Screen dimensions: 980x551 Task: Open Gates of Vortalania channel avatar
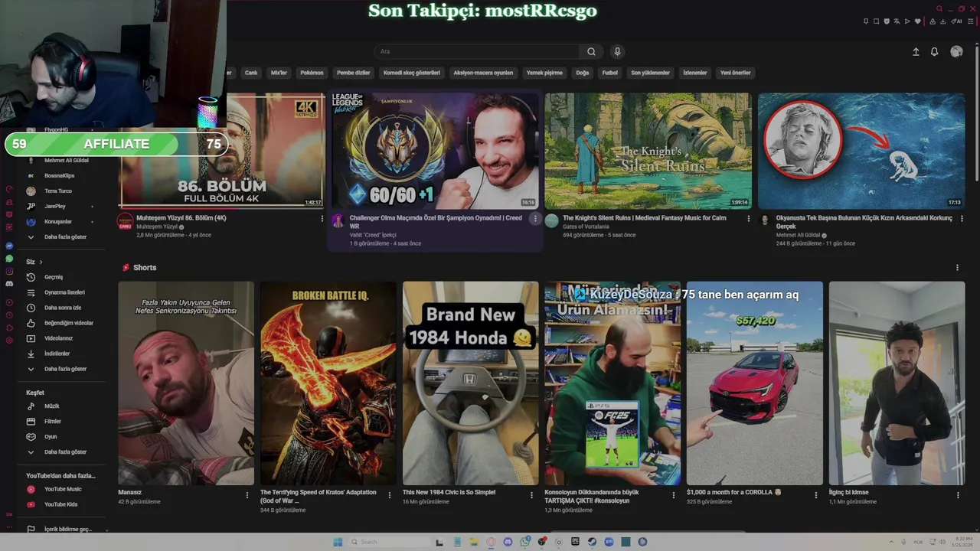point(551,220)
